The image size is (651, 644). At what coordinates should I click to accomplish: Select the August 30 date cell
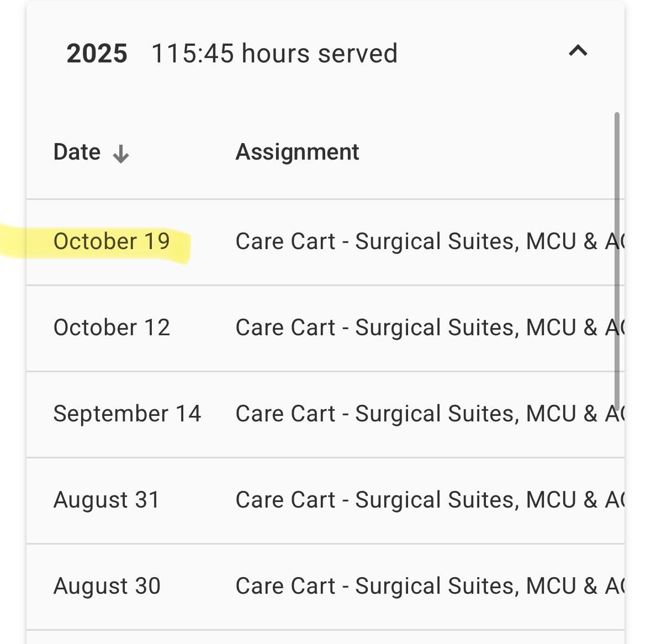tap(107, 586)
